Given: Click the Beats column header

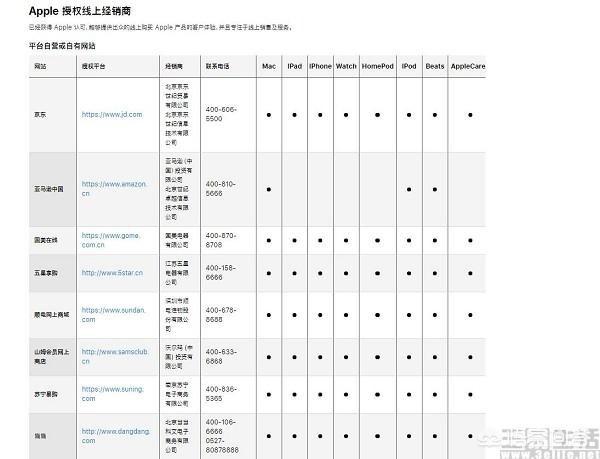Looking at the screenshot, I should pos(435,66).
